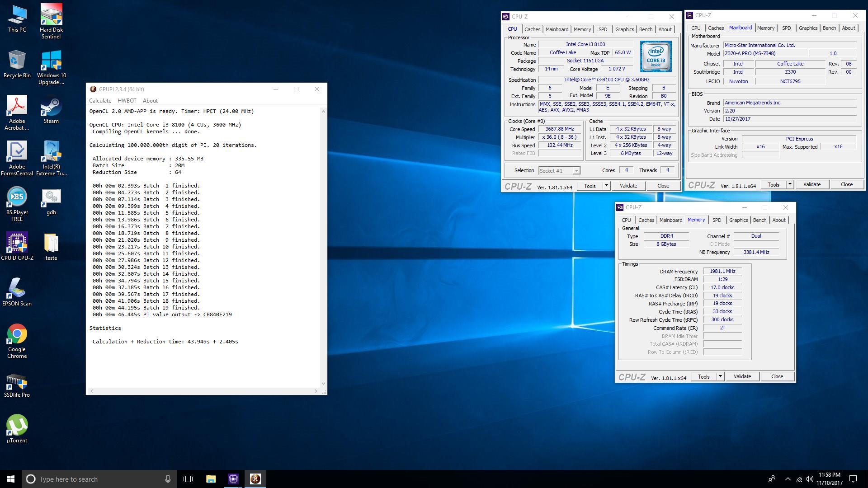This screenshot has width=868, height=488.
Task: Click the Intel Core i3 logo
Action: click(x=656, y=56)
